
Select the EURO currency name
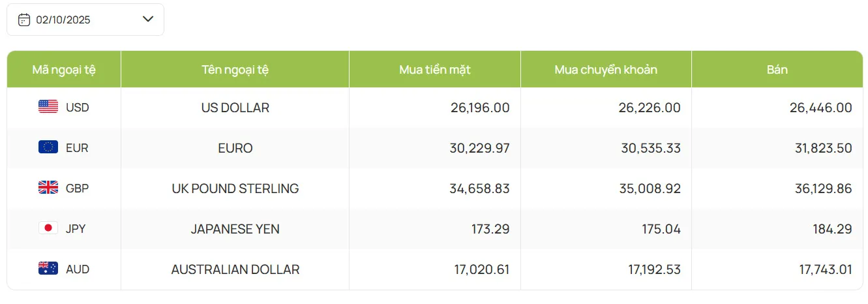click(x=235, y=148)
